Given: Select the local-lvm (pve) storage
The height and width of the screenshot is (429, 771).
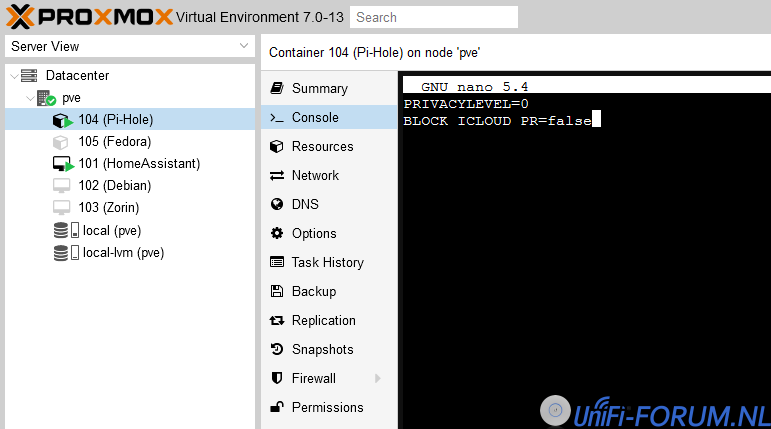Looking at the screenshot, I should tap(123, 252).
